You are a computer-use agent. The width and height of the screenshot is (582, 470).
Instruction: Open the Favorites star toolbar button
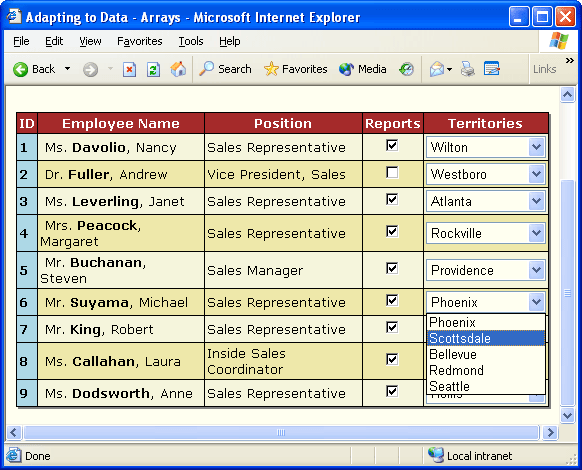pos(295,69)
